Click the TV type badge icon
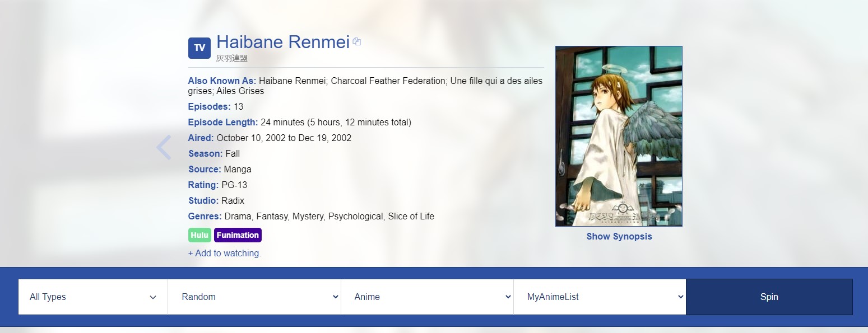Image resolution: width=868 pixels, height=333 pixels. [199, 48]
